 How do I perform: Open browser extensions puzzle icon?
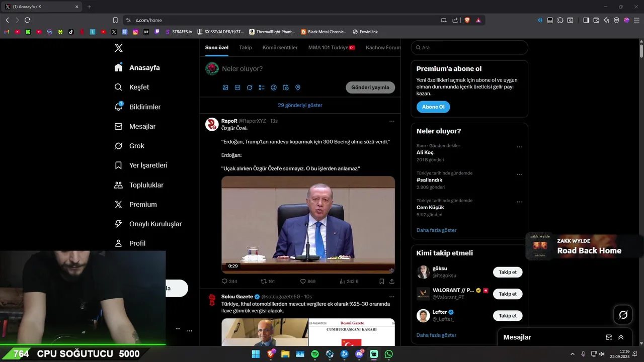point(560,20)
